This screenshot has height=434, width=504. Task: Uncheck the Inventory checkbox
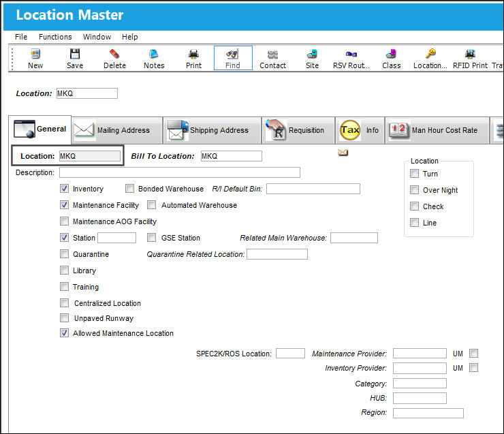click(64, 189)
